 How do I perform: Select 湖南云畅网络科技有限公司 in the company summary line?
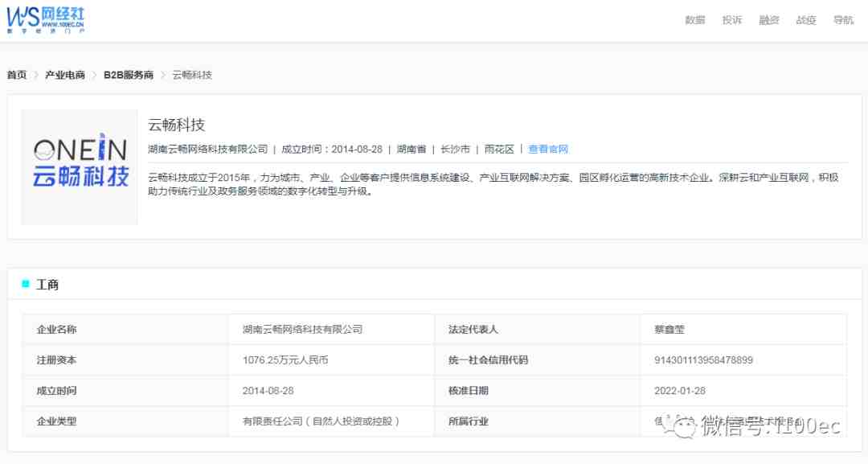point(207,149)
